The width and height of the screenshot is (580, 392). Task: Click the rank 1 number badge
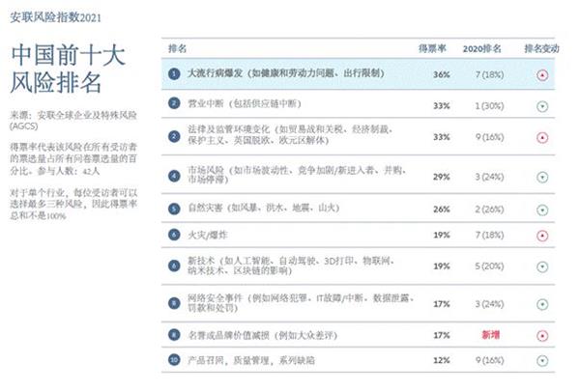click(174, 74)
